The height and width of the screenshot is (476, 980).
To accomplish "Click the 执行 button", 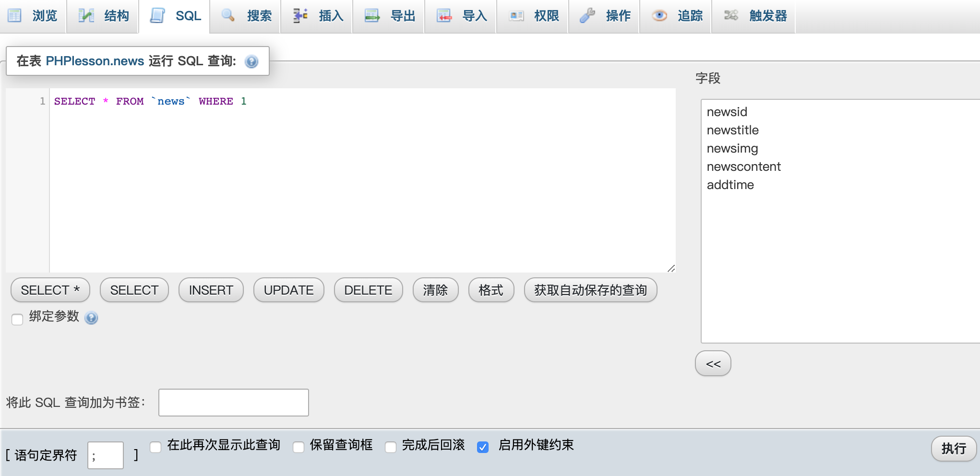I will coord(954,449).
